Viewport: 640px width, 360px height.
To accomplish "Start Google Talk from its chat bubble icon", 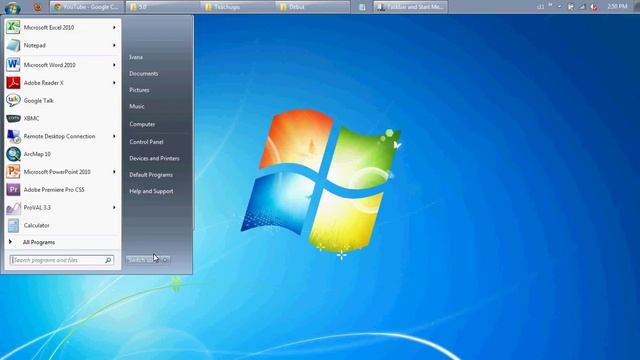I will click(13, 100).
